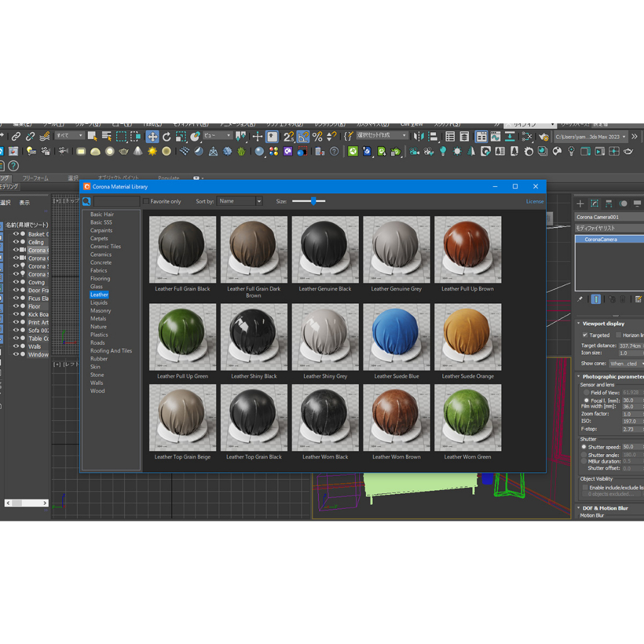The width and height of the screenshot is (644, 644).
Task: Select CoronaCamera in the modifier stack
Action: [x=609, y=240]
